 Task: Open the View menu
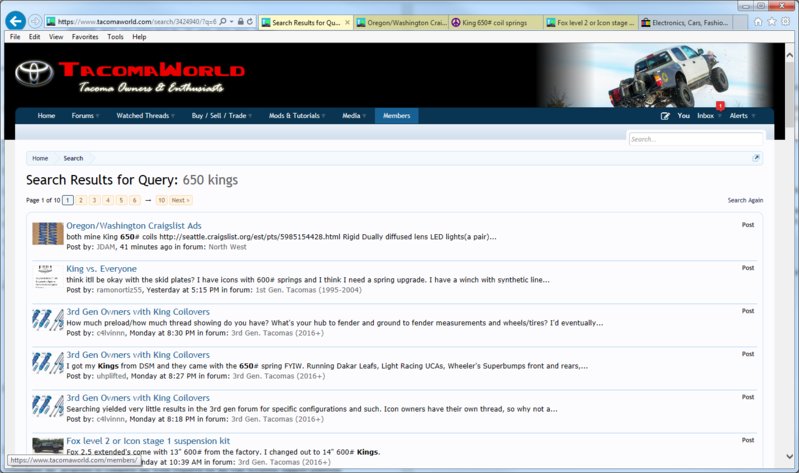click(x=56, y=37)
